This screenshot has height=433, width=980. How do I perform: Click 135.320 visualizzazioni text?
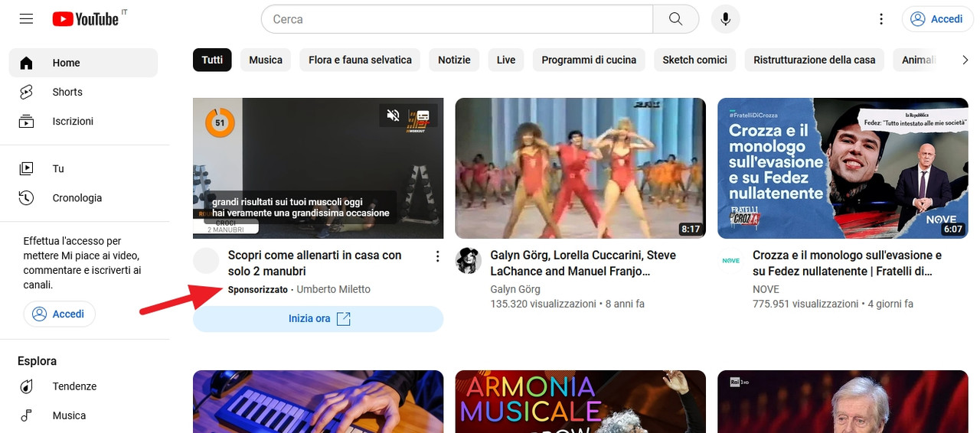(543, 304)
